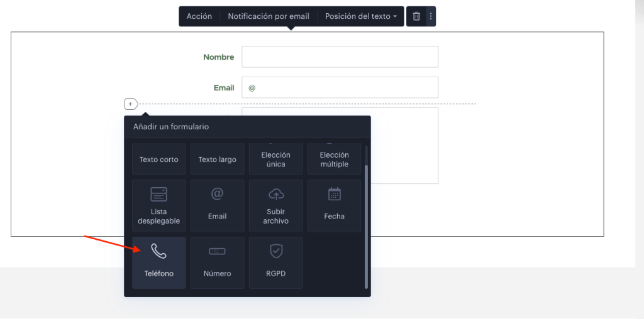Viewport: 644px width, 319px height.
Task: Click the Nombre input field
Action: [340, 57]
